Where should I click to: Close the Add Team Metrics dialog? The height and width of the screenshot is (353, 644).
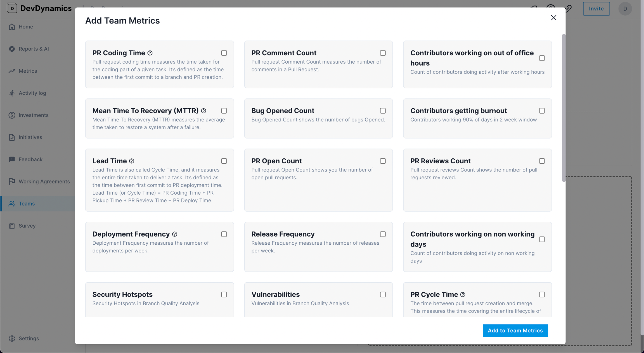[553, 18]
